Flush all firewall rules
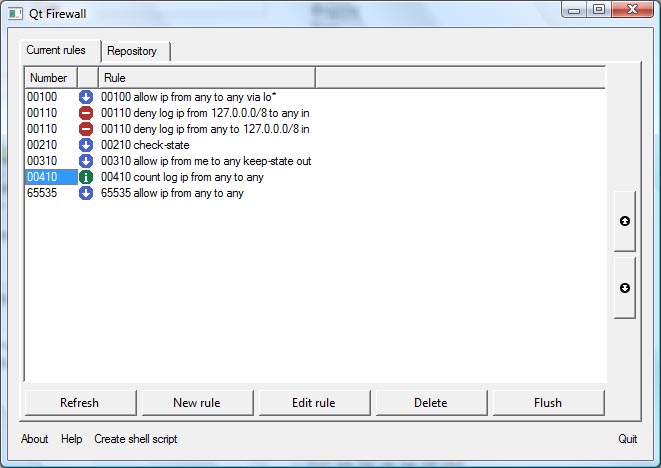The width and height of the screenshot is (661, 468). 548,403
